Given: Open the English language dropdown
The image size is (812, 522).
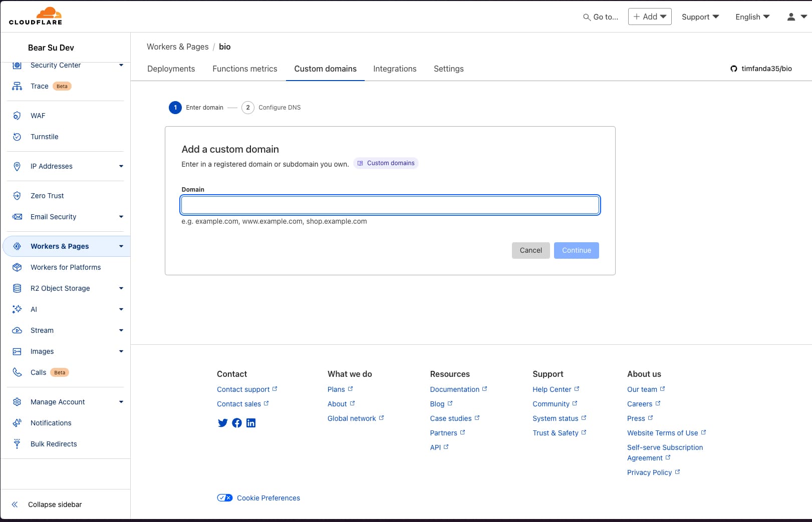Looking at the screenshot, I should pyautogui.click(x=752, y=17).
